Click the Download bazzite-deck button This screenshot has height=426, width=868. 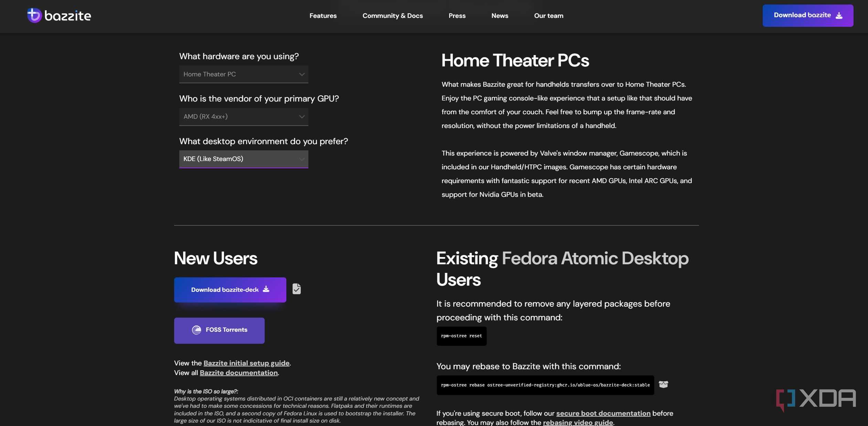pyautogui.click(x=230, y=290)
